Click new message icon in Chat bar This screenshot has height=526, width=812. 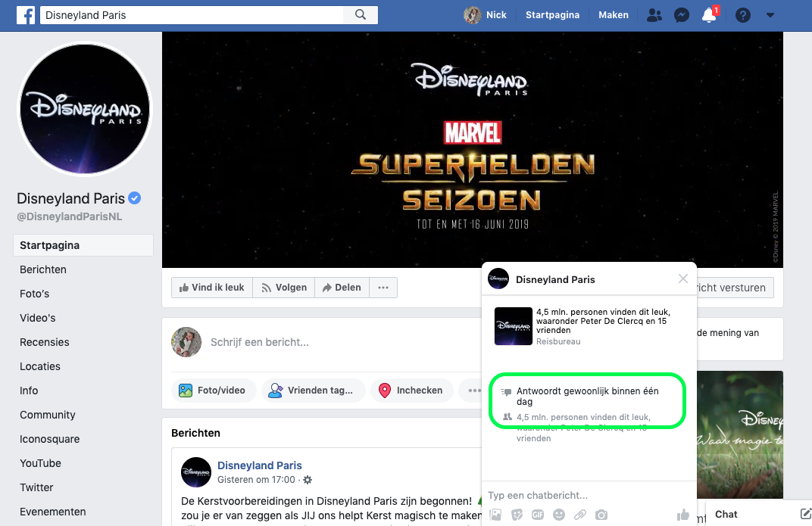click(805, 514)
